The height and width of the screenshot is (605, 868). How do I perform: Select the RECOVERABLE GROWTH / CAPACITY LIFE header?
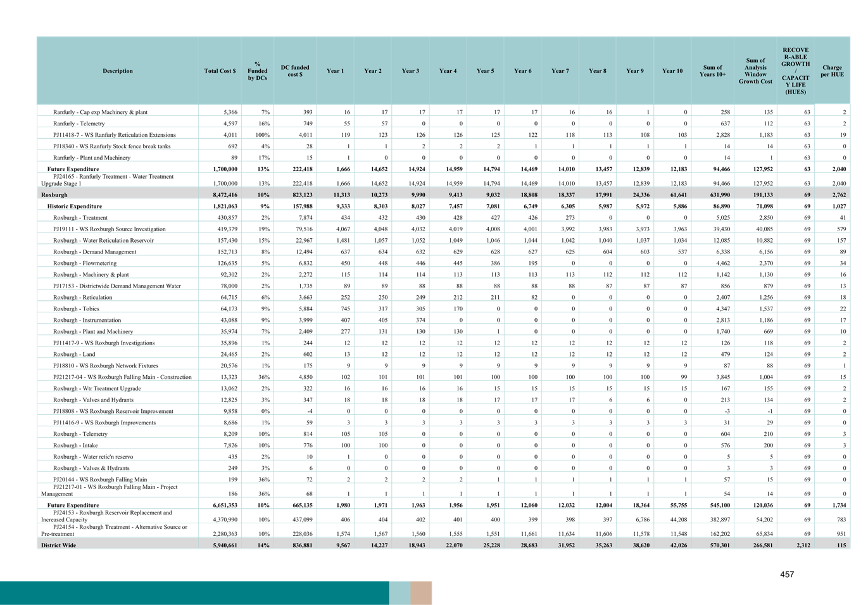coord(795,70)
